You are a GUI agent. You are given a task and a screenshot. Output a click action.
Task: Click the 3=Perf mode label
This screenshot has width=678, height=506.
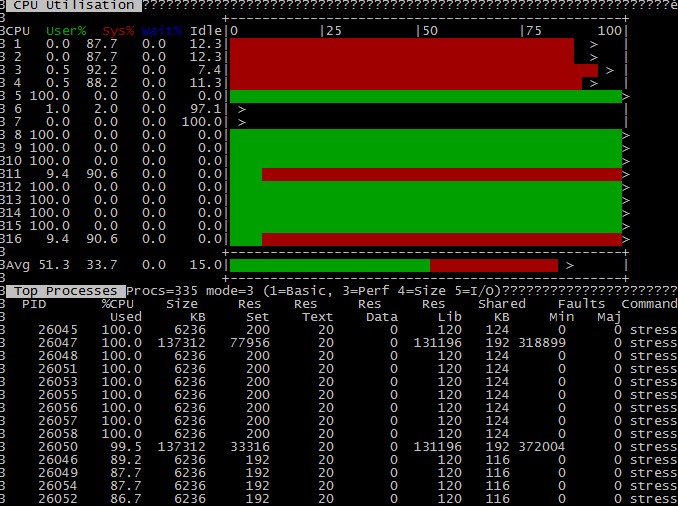point(365,291)
